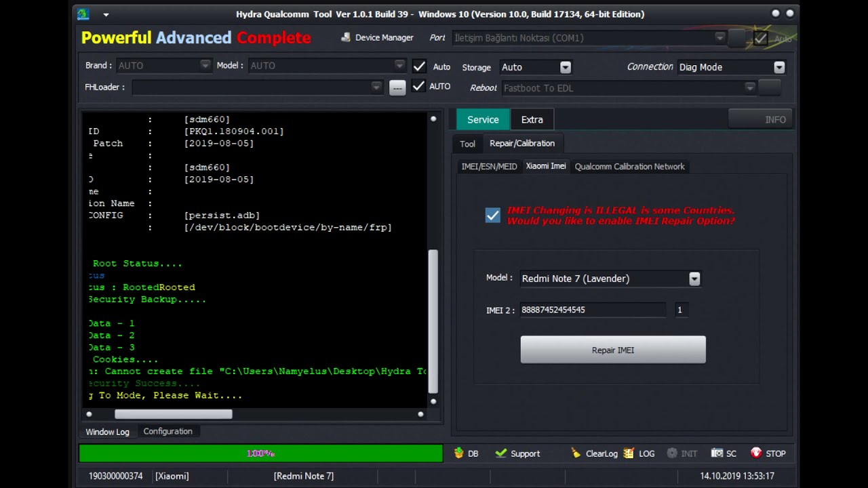Open the Tool tab
Image resolution: width=868 pixels, height=488 pixels.
(467, 144)
